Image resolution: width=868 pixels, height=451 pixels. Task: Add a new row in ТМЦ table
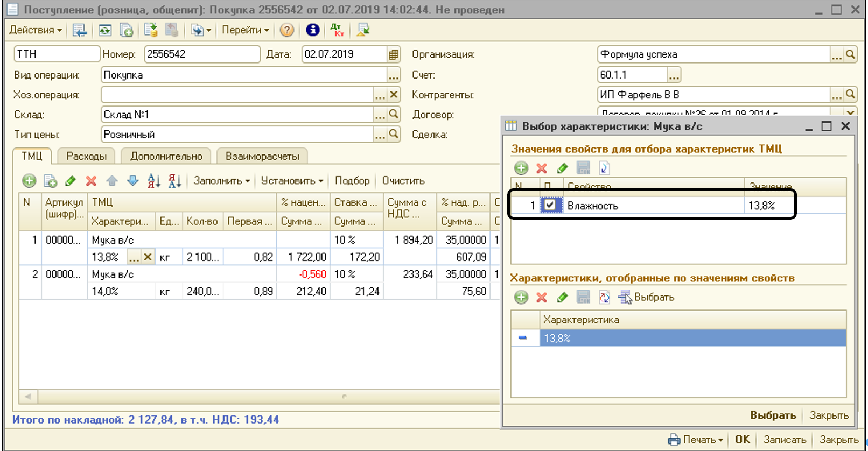click(x=29, y=181)
